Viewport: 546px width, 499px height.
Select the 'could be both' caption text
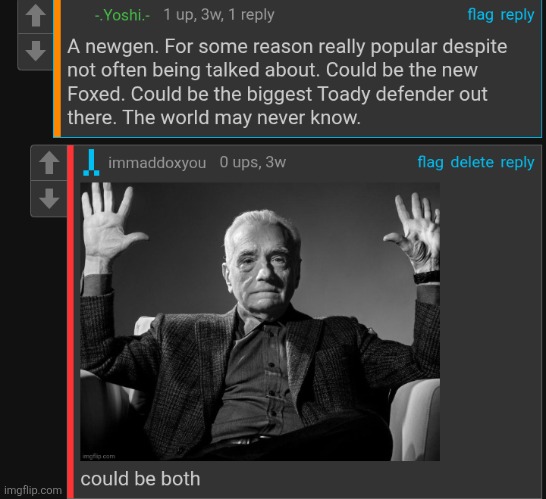coord(140,479)
